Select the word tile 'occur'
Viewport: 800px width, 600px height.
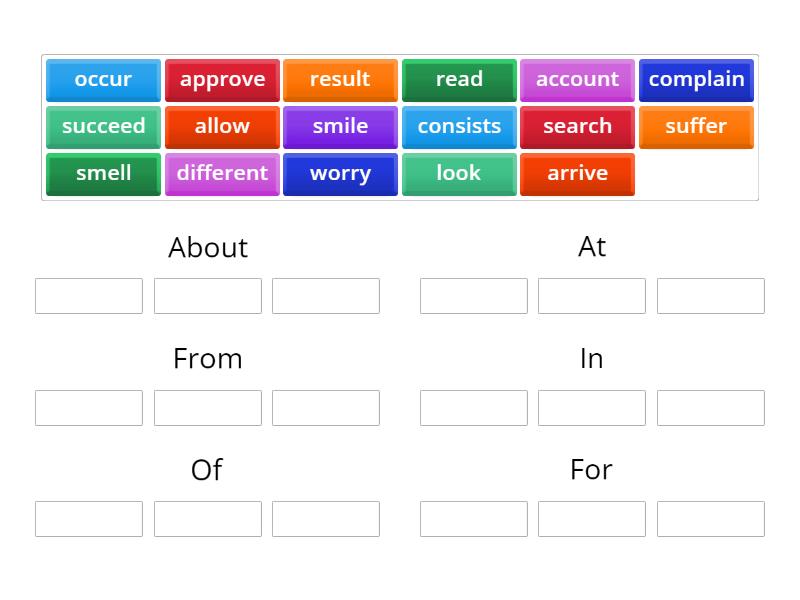point(103,80)
